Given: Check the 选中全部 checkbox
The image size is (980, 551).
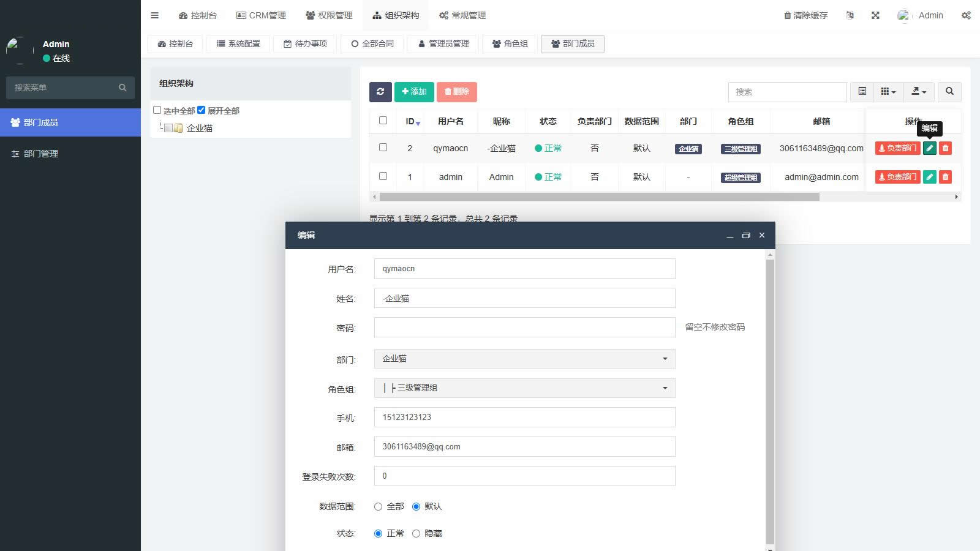Looking at the screenshot, I should (157, 110).
